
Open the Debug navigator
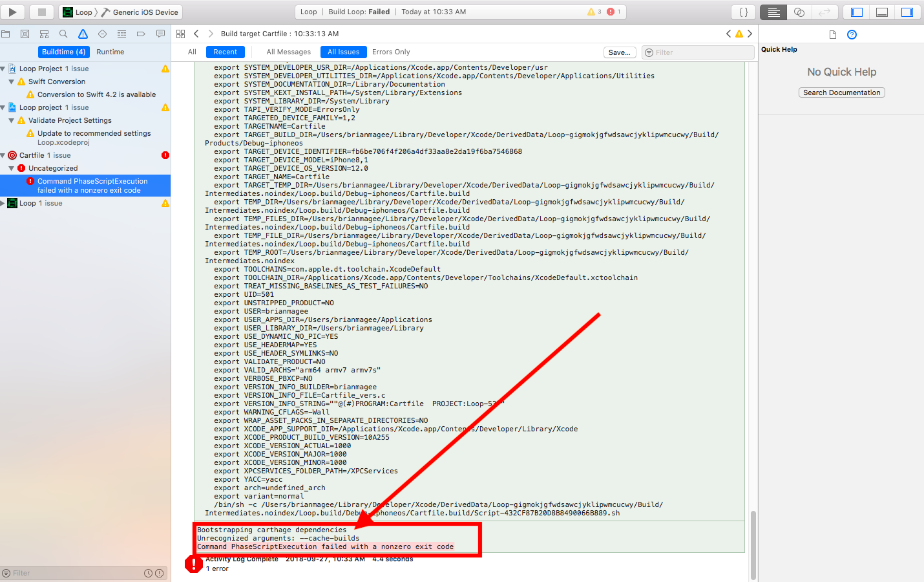121,34
